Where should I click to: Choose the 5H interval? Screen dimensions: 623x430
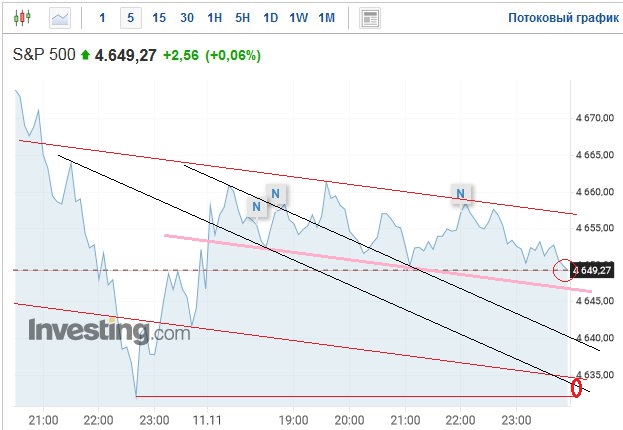(x=243, y=18)
